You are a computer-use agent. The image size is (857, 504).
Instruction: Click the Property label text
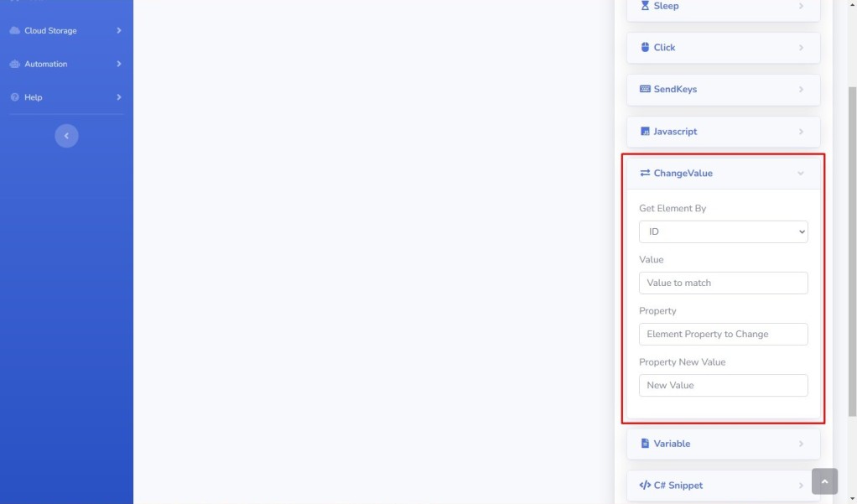[657, 311]
